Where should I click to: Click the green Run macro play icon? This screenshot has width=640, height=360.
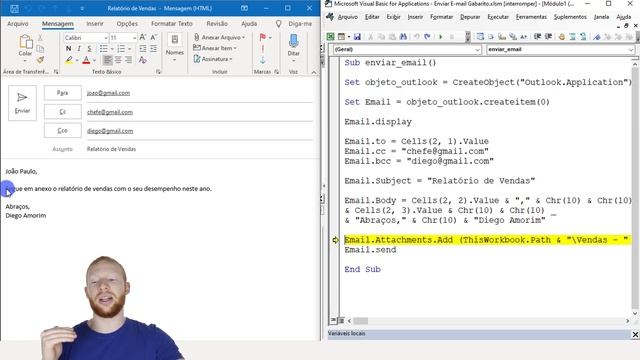441,37
